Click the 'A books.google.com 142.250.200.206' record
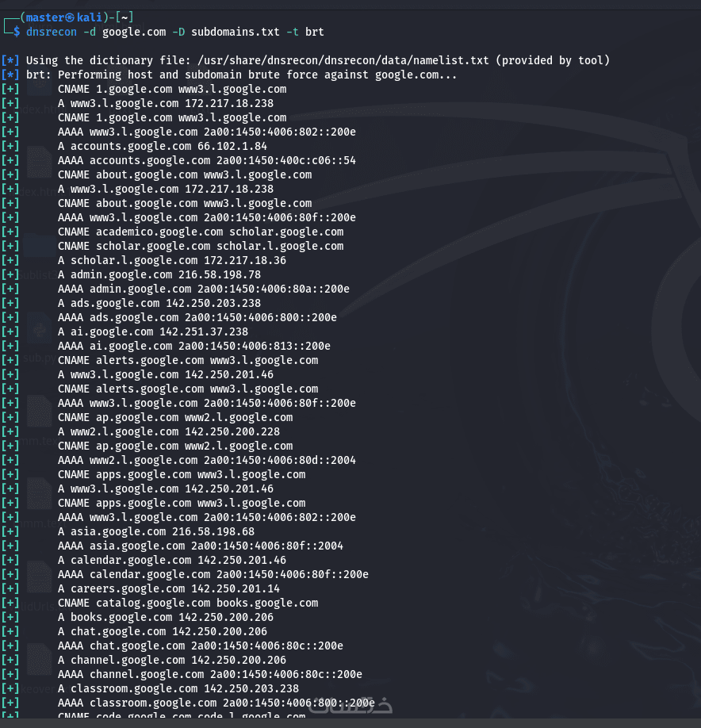This screenshot has width=701, height=728. 166,618
